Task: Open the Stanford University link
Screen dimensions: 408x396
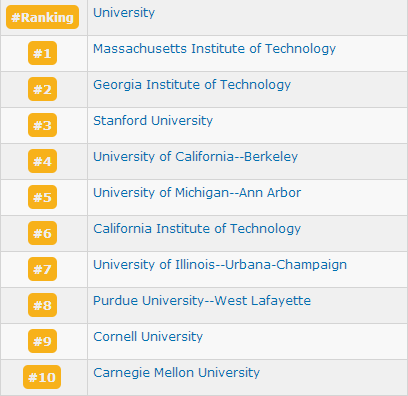Action: [x=153, y=121]
